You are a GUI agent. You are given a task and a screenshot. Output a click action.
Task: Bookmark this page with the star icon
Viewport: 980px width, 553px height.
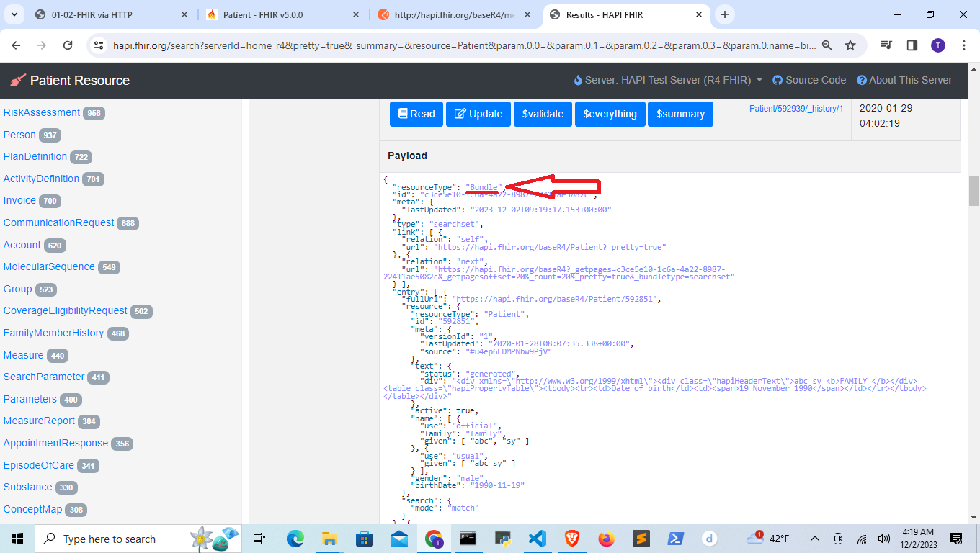click(850, 45)
